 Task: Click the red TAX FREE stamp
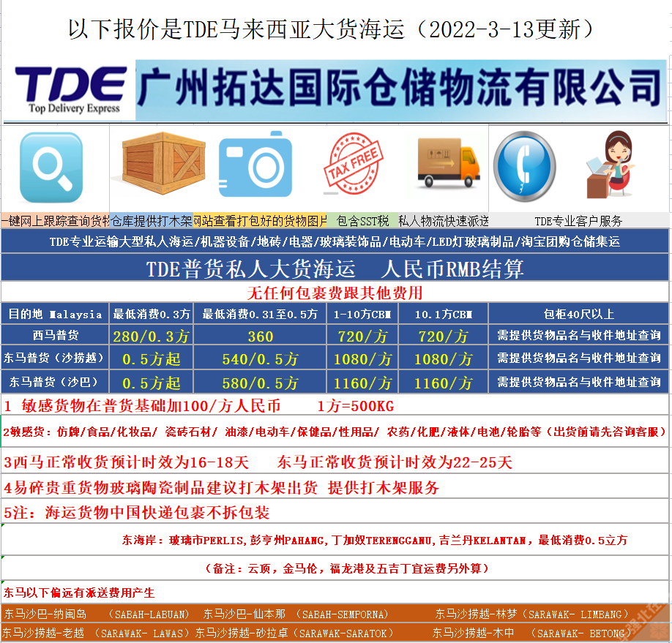(353, 164)
